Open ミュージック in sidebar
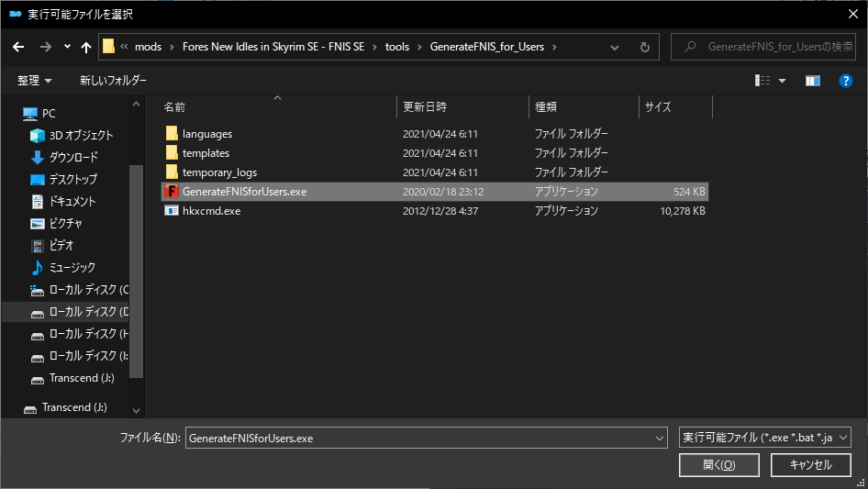This screenshot has height=489, width=868. click(72, 268)
